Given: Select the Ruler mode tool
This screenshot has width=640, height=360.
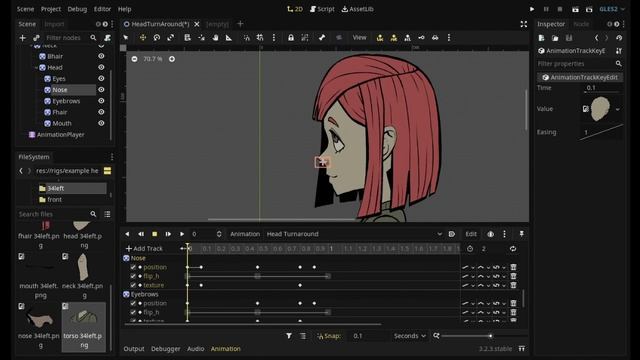Looking at the screenshot, I should [x=229, y=38].
